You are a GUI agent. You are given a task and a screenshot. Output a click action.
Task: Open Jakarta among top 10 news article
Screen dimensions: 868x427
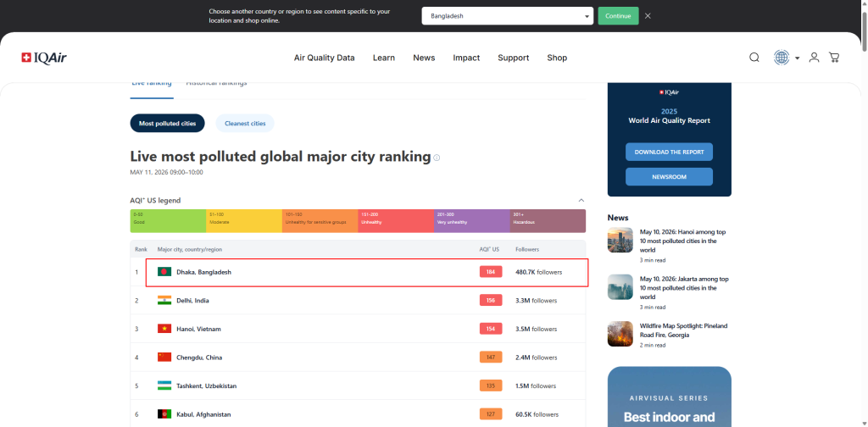[684, 288]
